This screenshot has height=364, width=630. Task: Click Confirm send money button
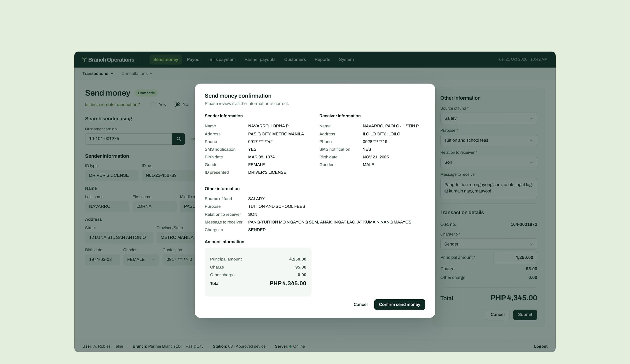tap(399, 305)
